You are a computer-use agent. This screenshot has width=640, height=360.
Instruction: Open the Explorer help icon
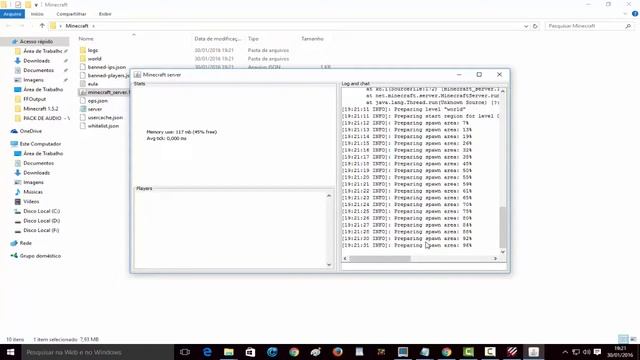[x=635, y=14]
